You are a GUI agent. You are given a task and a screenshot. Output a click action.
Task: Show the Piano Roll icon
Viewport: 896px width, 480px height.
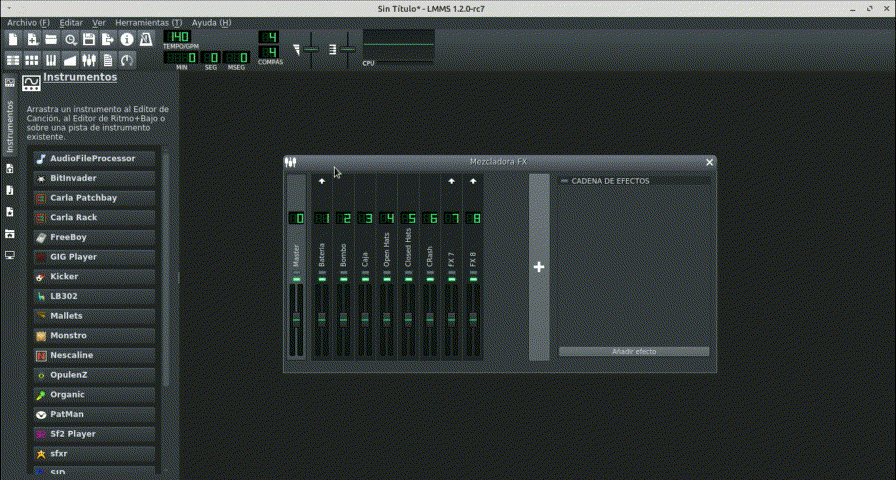(51, 59)
